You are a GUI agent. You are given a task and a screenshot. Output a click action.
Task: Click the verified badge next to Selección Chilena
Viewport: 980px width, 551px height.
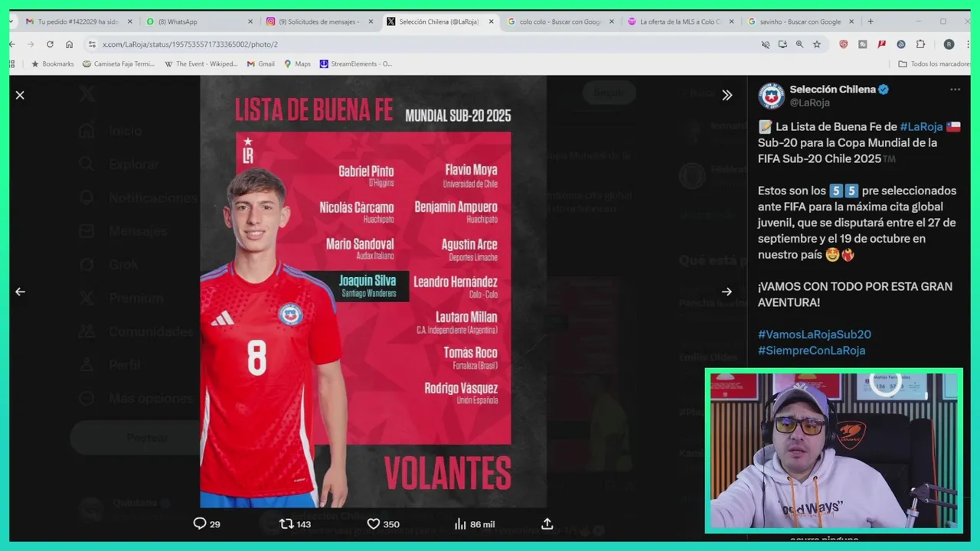[x=884, y=90]
